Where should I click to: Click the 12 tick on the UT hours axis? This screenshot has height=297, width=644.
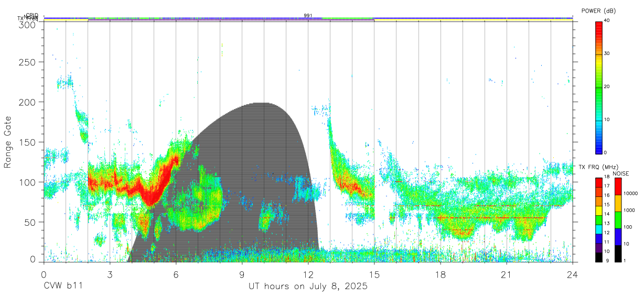point(308,274)
